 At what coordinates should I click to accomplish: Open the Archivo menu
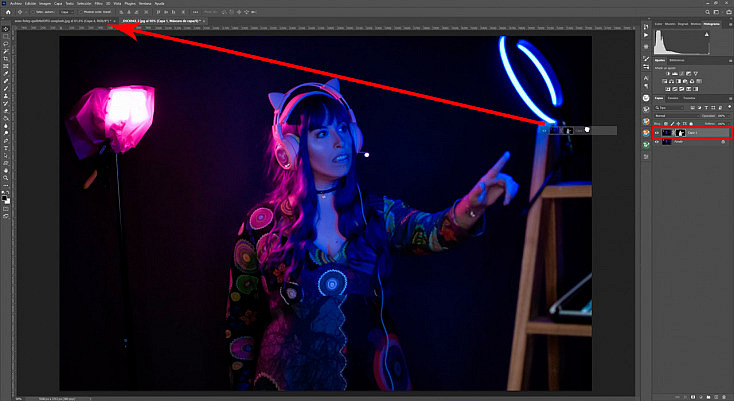coord(16,4)
